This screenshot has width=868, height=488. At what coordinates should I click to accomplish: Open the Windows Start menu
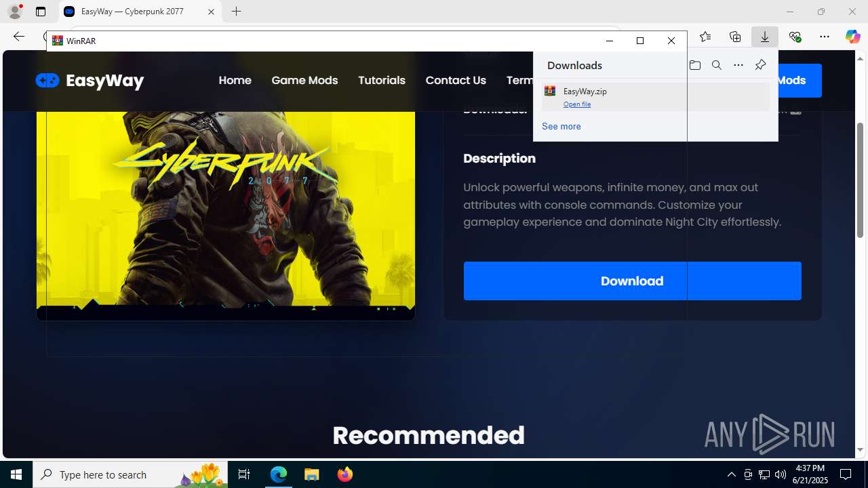pos(16,474)
